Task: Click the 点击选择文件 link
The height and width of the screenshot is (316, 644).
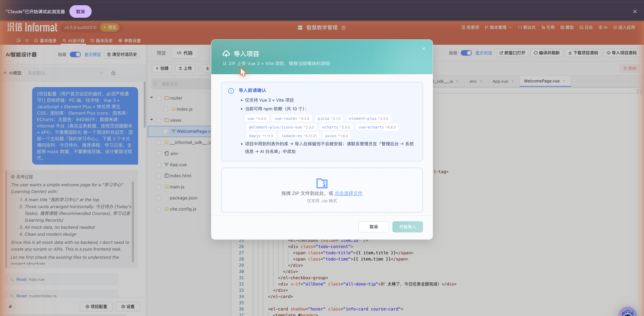Action: [348, 193]
